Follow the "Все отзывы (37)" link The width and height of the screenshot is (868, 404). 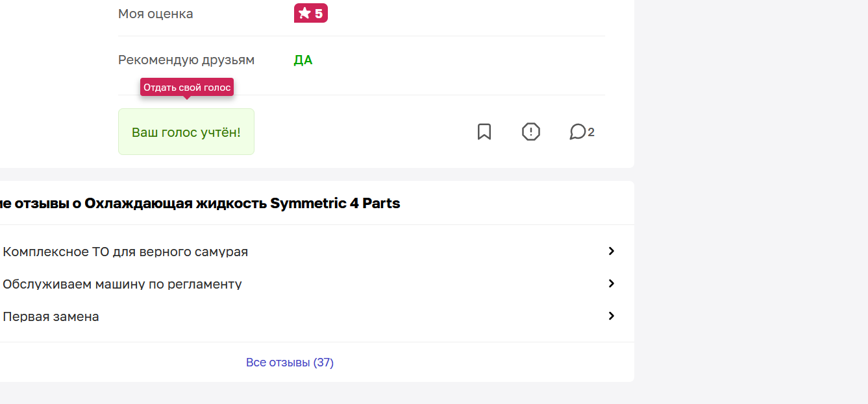pyautogui.click(x=290, y=362)
